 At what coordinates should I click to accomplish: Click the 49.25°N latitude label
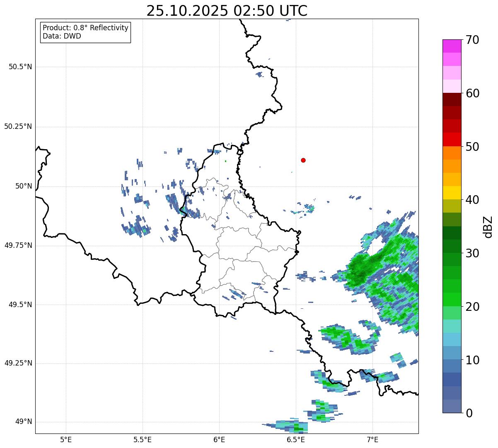[x=18, y=363]
